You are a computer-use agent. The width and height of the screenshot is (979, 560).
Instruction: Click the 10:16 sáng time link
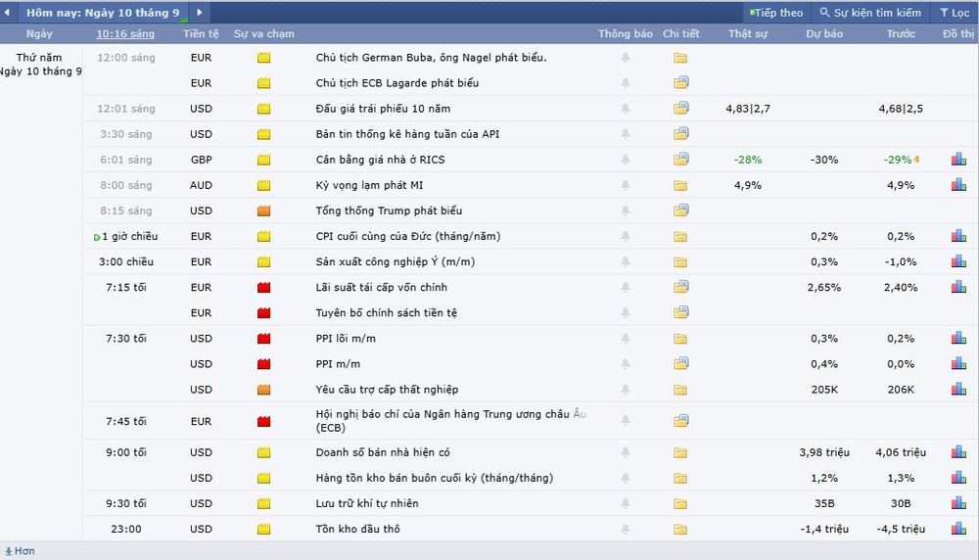click(x=125, y=33)
